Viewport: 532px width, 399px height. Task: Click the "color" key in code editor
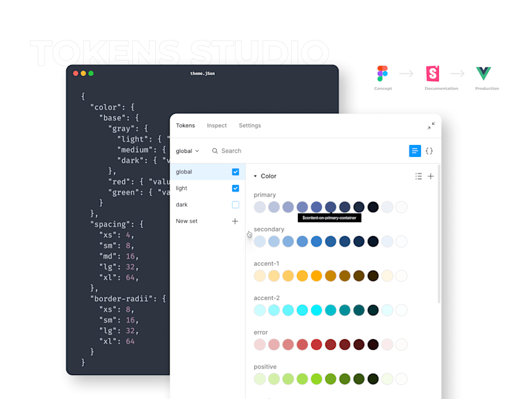click(105, 107)
